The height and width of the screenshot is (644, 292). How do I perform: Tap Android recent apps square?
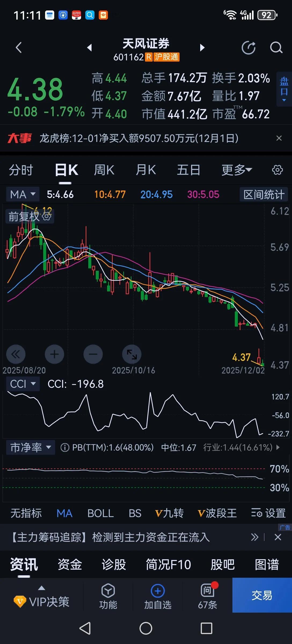pos(206,628)
